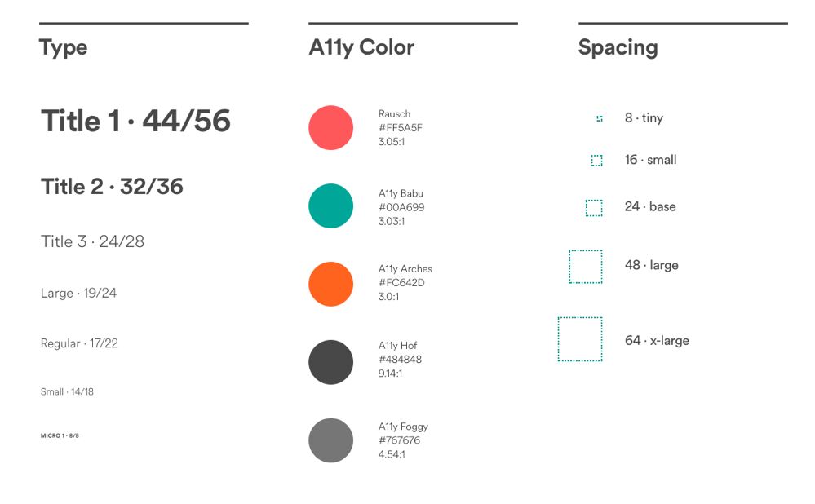This screenshot has width=815, height=504.
Task: Click the 24 base spacing square icon
Action: point(594,208)
